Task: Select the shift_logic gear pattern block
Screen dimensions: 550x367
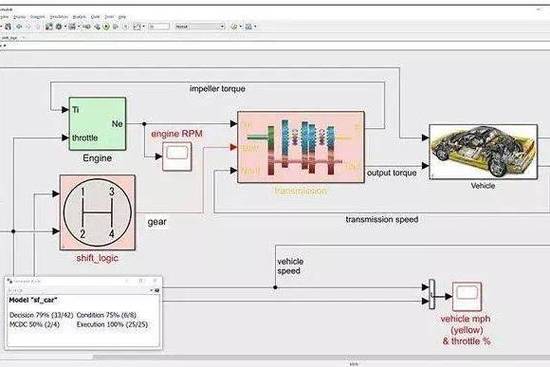Action: [98, 212]
